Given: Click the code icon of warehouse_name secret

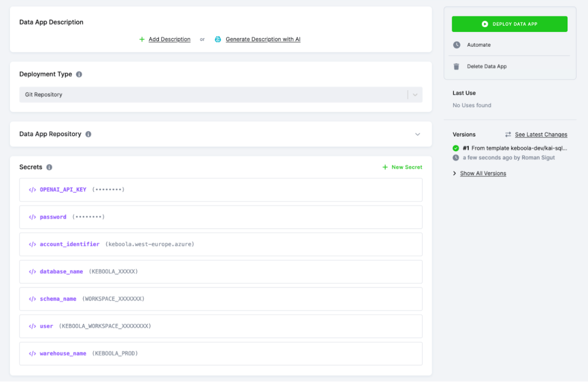Looking at the screenshot, I should pyautogui.click(x=32, y=354).
